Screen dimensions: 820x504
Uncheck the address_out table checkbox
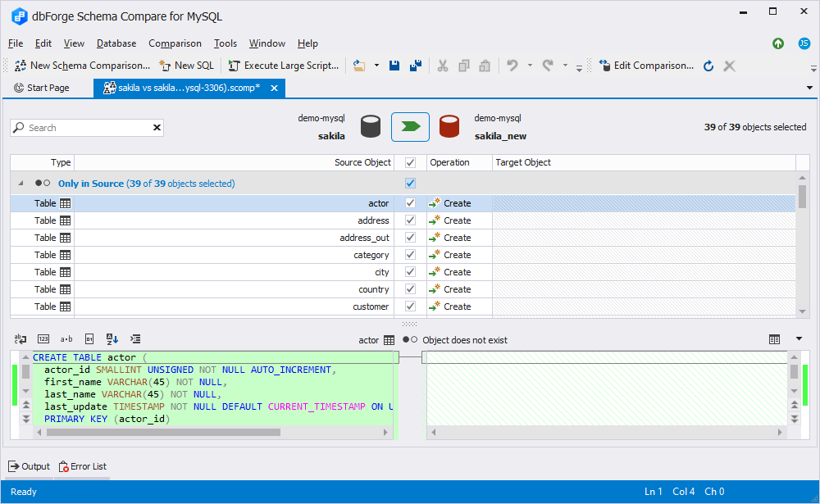coord(411,238)
